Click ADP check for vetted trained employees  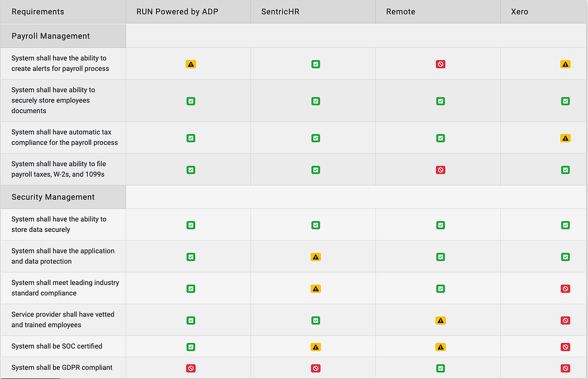pos(191,321)
